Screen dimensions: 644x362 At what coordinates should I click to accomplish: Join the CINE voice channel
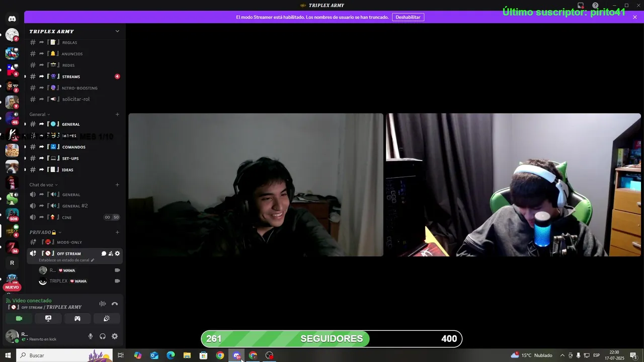(x=74, y=217)
